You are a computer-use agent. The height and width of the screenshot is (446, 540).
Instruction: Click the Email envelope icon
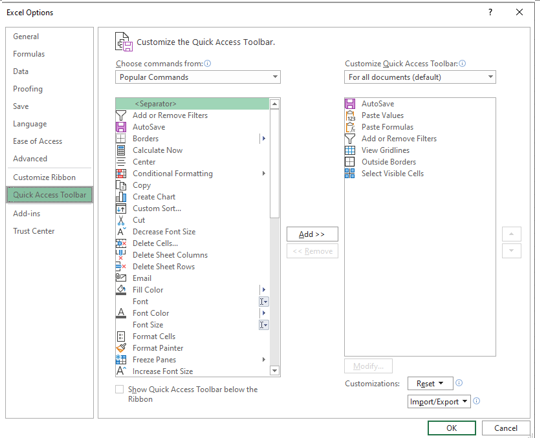(x=121, y=278)
